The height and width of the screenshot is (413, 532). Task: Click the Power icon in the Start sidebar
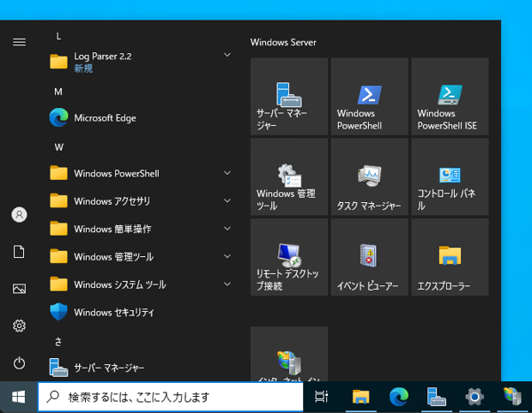click(20, 362)
